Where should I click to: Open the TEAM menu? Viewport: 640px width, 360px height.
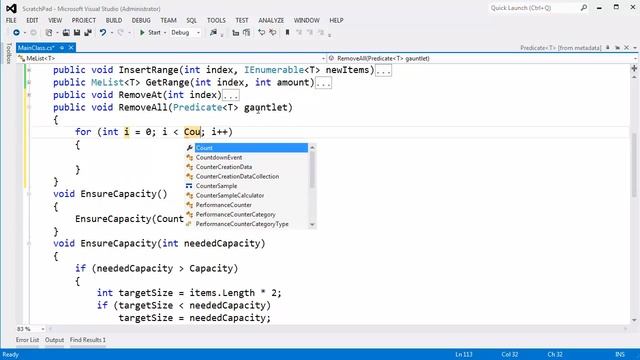[x=168, y=20]
